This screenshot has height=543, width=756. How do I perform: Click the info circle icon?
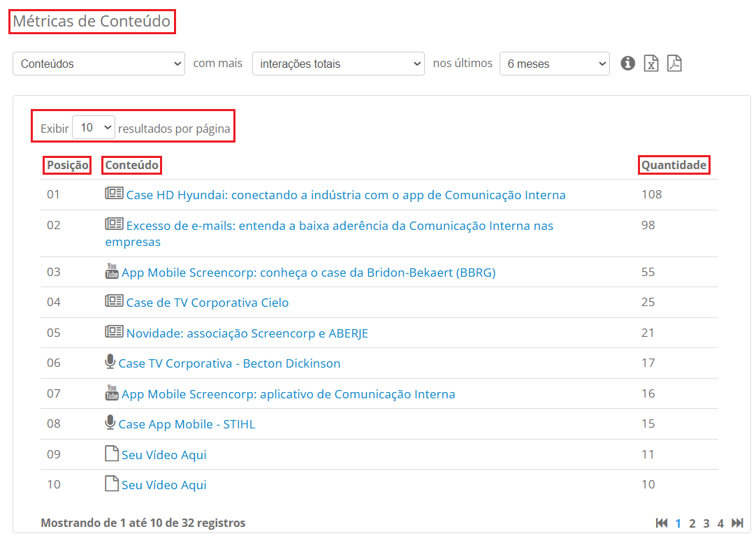627,63
